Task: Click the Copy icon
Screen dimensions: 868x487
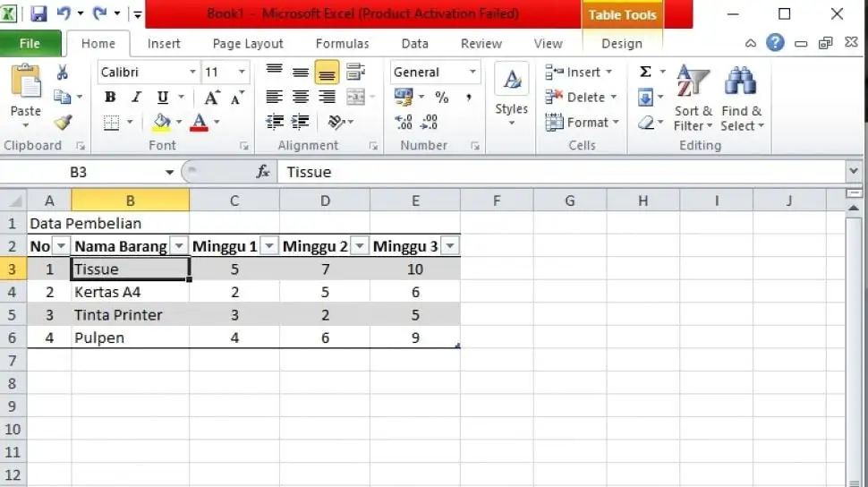Action: click(62, 97)
